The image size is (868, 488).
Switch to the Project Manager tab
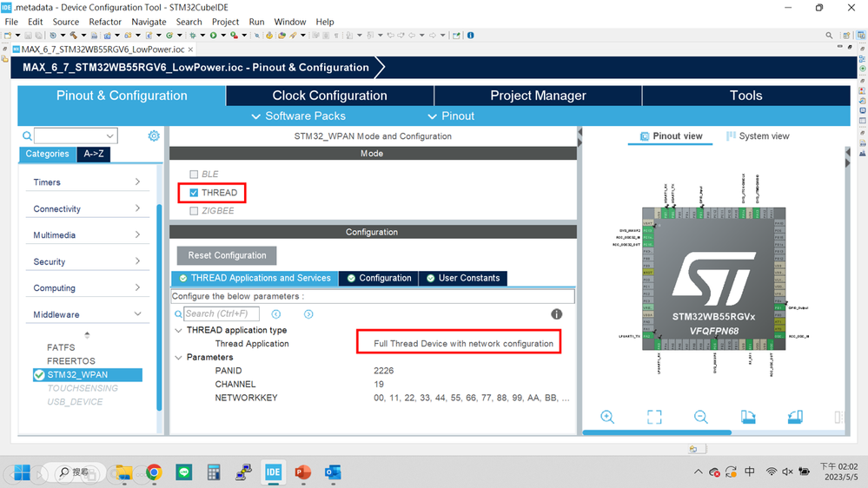(538, 96)
